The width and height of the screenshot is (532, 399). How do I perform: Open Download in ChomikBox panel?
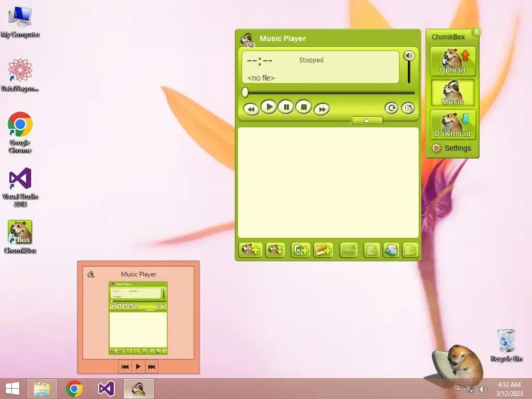pos(453,125)
